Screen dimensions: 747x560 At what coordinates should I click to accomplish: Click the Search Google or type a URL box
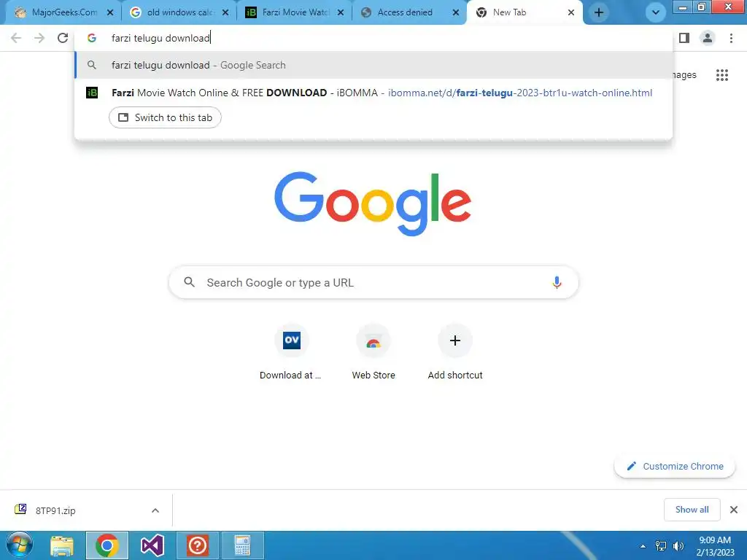[x=373, y=282]
